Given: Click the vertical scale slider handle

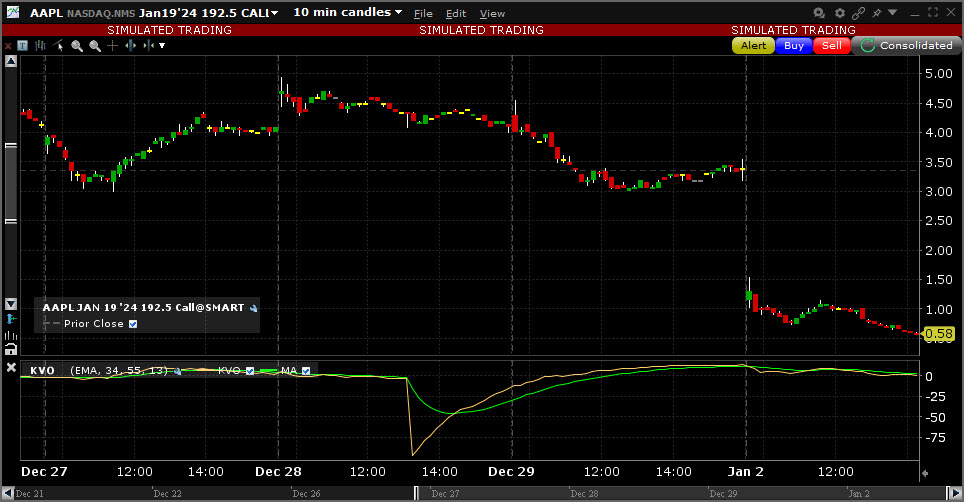Looking at the screenshot, I should 10,183.
